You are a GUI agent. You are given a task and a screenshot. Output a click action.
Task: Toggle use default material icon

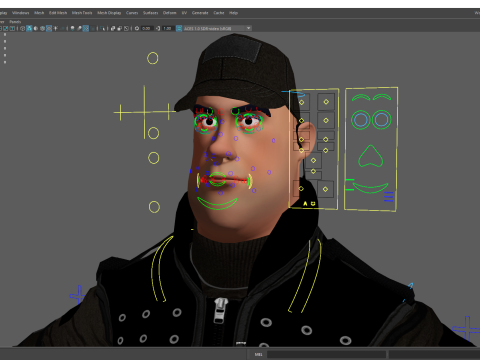coord(36,28)
